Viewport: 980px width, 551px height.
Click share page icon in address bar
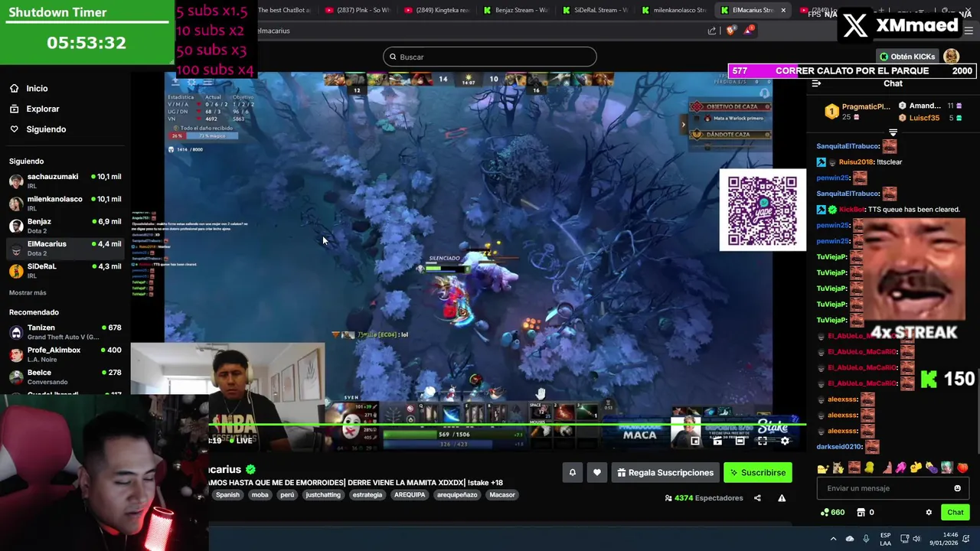click(x=712, y=31)
